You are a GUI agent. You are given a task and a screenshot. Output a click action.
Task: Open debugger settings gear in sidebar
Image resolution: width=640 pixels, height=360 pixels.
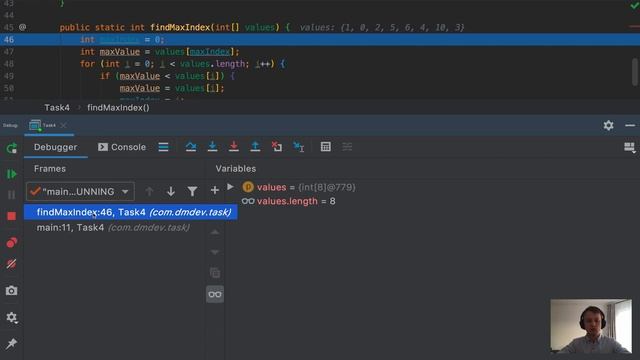click(x=11, y=317)
